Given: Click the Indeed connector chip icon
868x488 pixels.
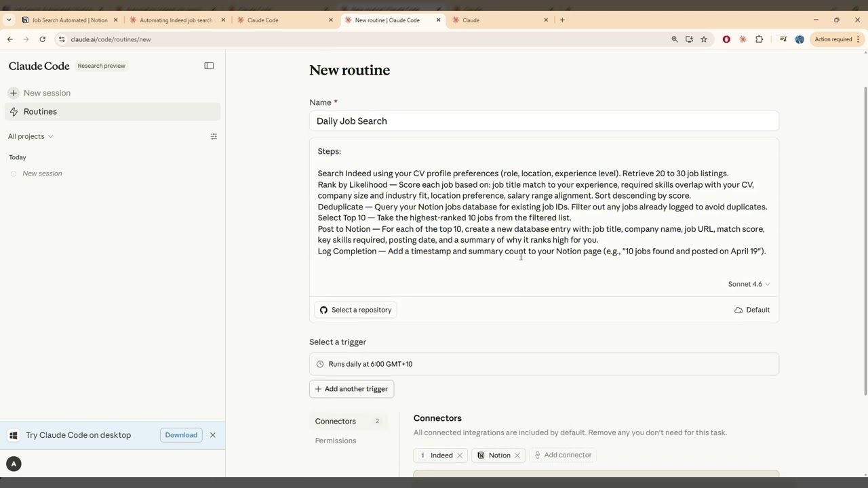Looking at the screenshot, I should pos(422,455).
